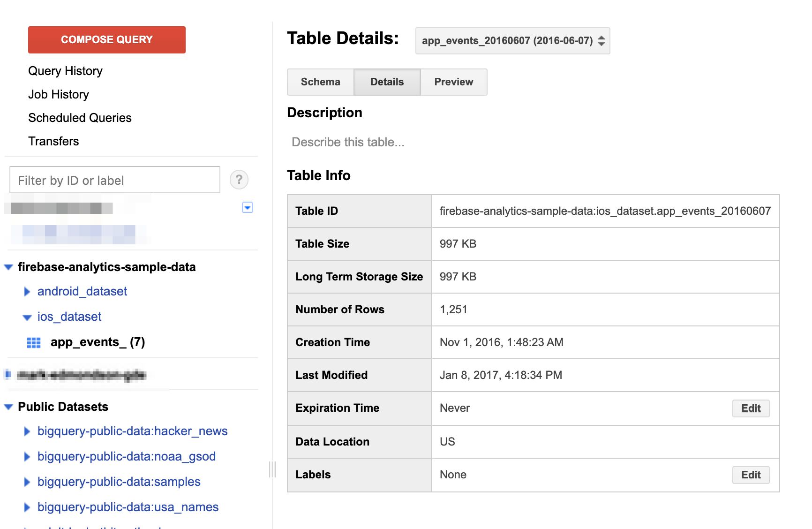Click the app_events_ table grid icon
The height and width of the screenshot is (529, 812).
(x=34, y=343)
